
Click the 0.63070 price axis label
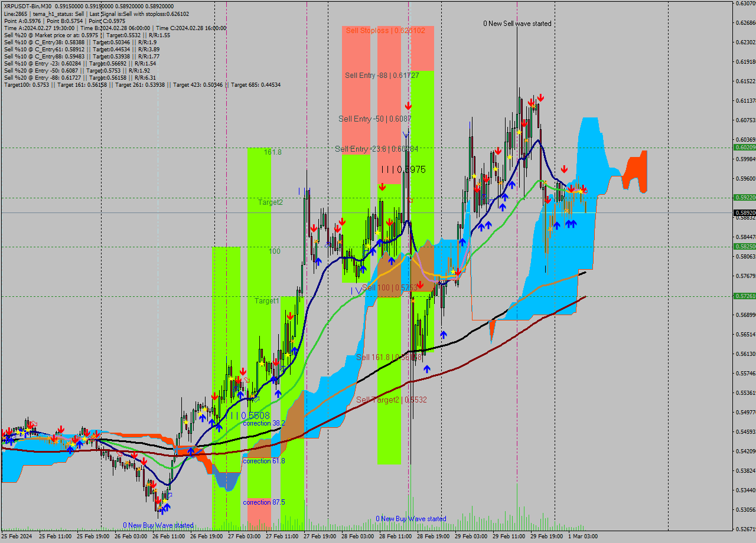point(745,4)
